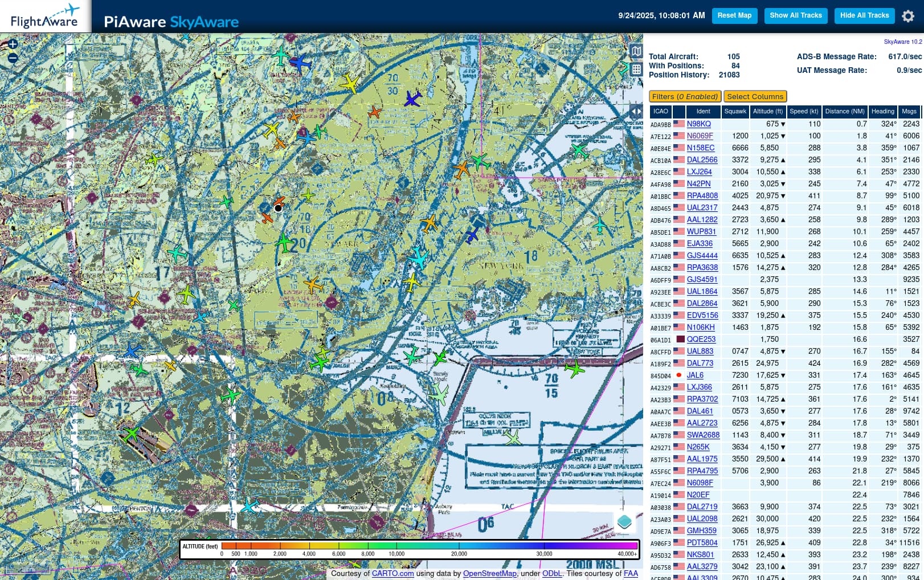Toggle the sidebar with the double-arrow icon
Image resolution: width=924 pixels, height=580 pixels.
636,112
